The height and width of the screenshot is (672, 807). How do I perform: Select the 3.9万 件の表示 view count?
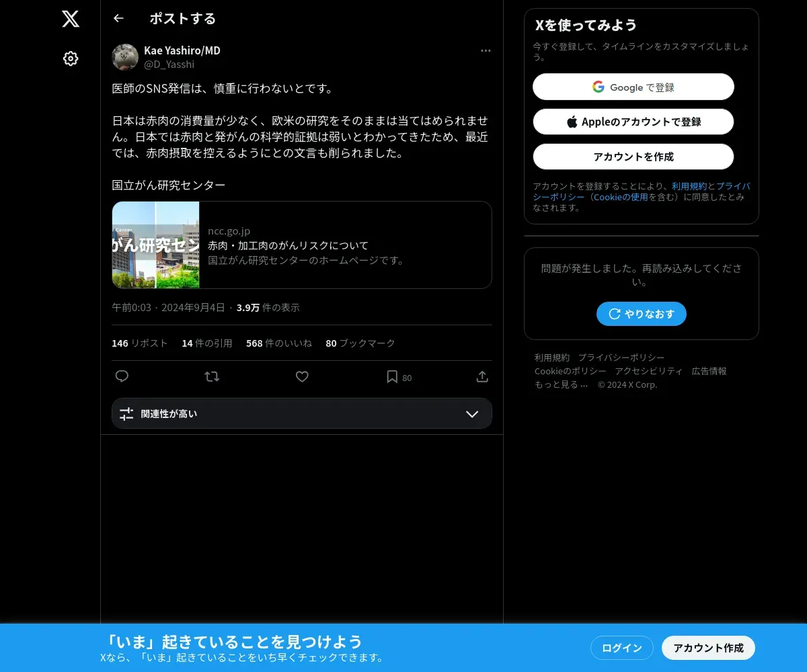pyautogui.click(x=268, y=307)
